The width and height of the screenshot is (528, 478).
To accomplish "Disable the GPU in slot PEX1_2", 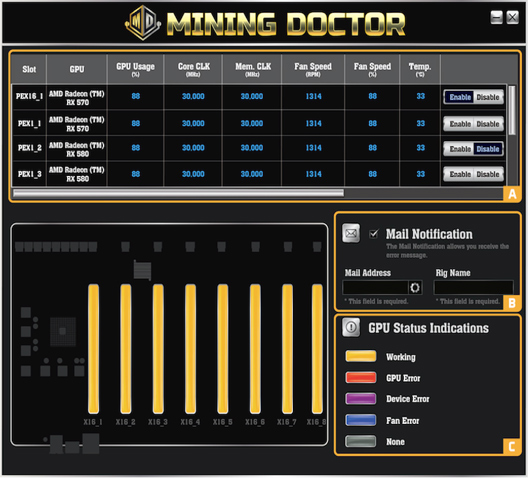I will click(488, 149).
